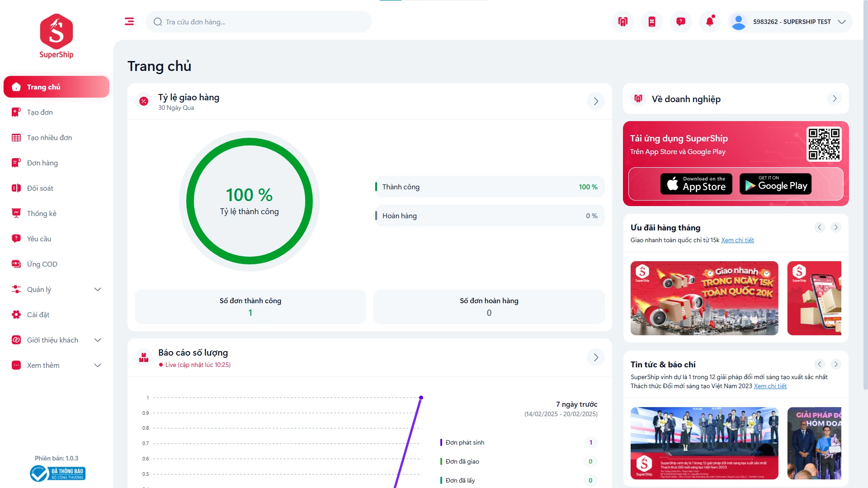
Task: Expand the Giới thiệu khách submenu
Action: click(x=97, y=340)
